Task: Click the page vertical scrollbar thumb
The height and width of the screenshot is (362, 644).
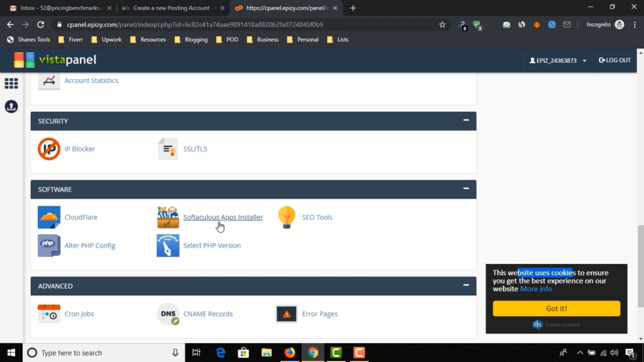Action: [x=640, y=266]
